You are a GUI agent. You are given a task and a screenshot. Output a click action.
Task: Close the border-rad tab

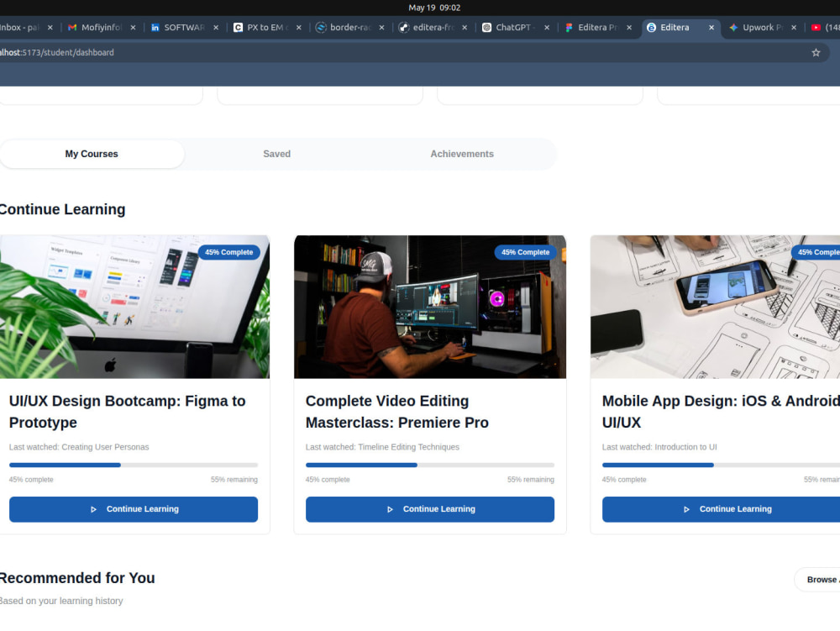click(x=381, y=28)
